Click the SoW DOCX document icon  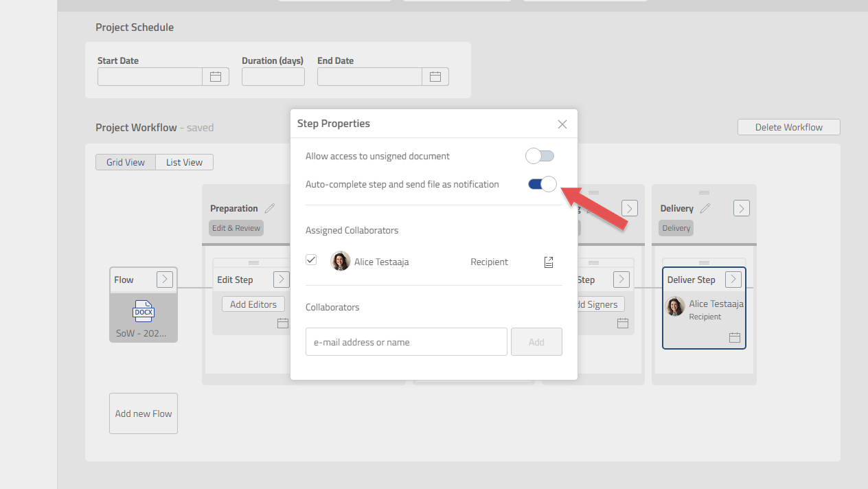coord(143,311)
